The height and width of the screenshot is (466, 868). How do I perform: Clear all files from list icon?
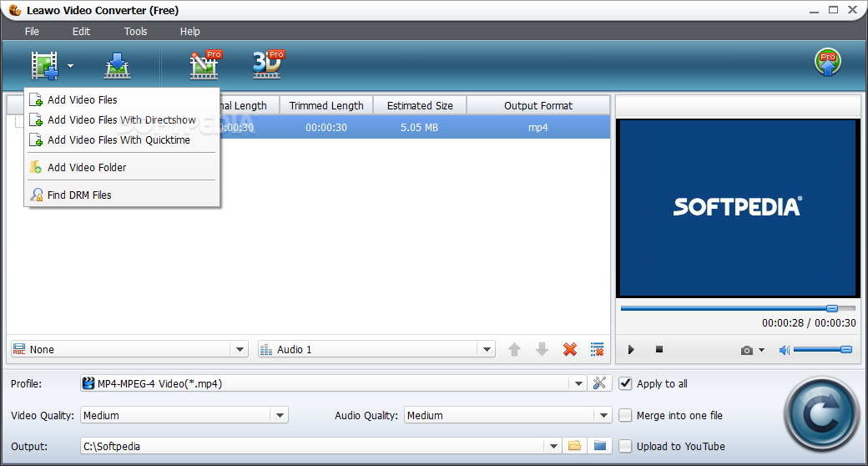click(x=598, y=349)
